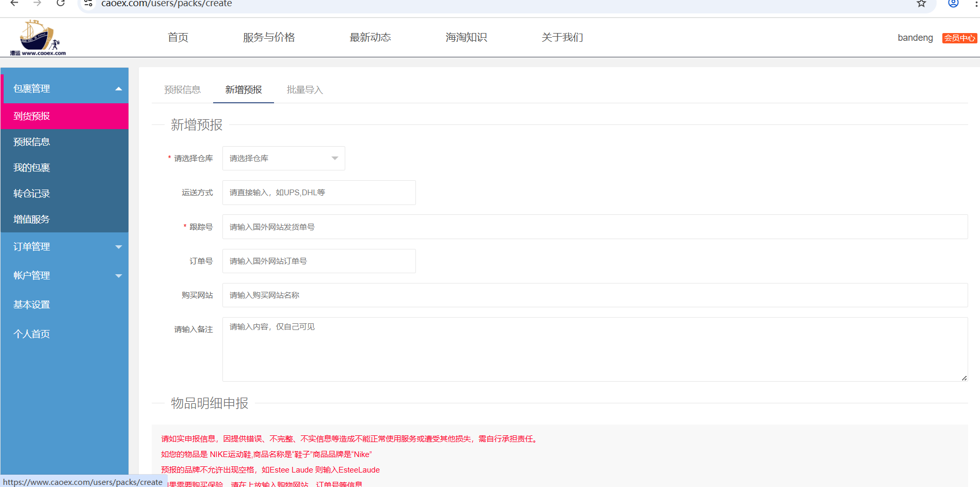Click the 请输入备注 remarks textarea
The image size is (980, 487).
pos(595,349)
